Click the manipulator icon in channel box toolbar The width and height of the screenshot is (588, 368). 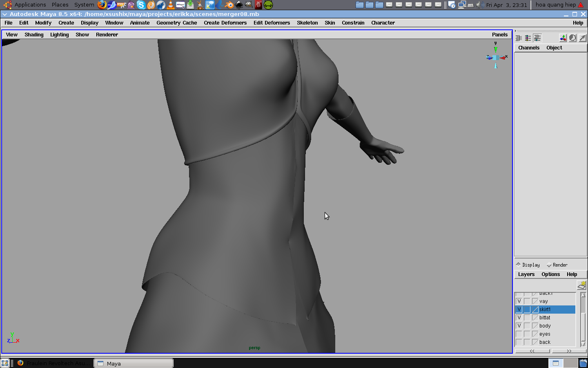[x=563, y=38]
